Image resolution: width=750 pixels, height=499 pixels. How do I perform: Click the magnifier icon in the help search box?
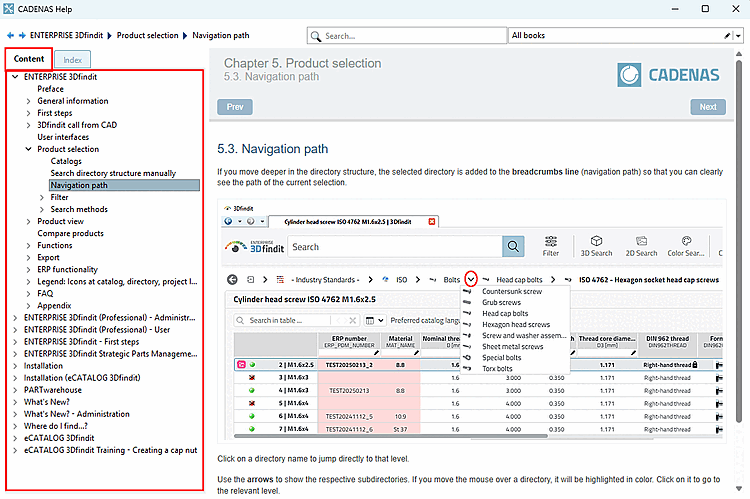click(x=316, y=36)
